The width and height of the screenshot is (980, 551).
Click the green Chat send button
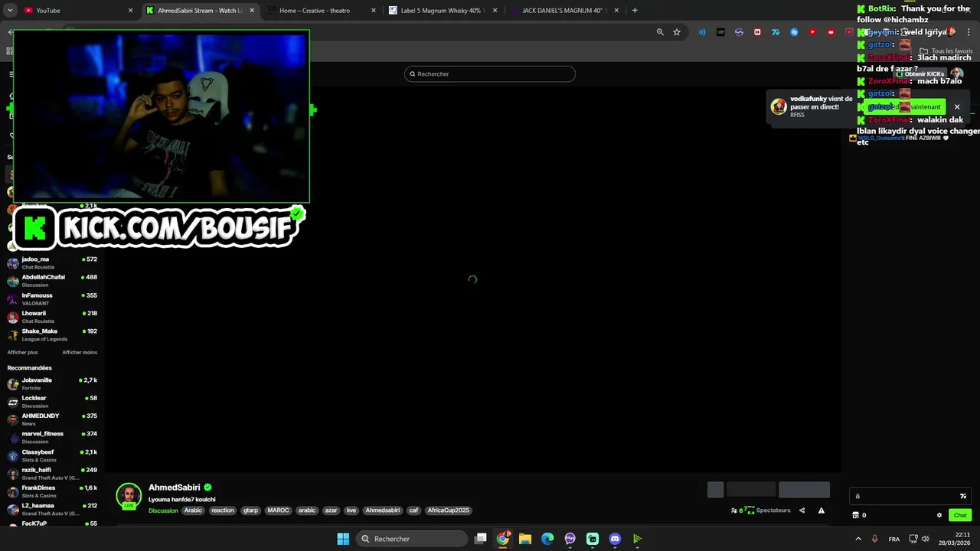(960, 515)
